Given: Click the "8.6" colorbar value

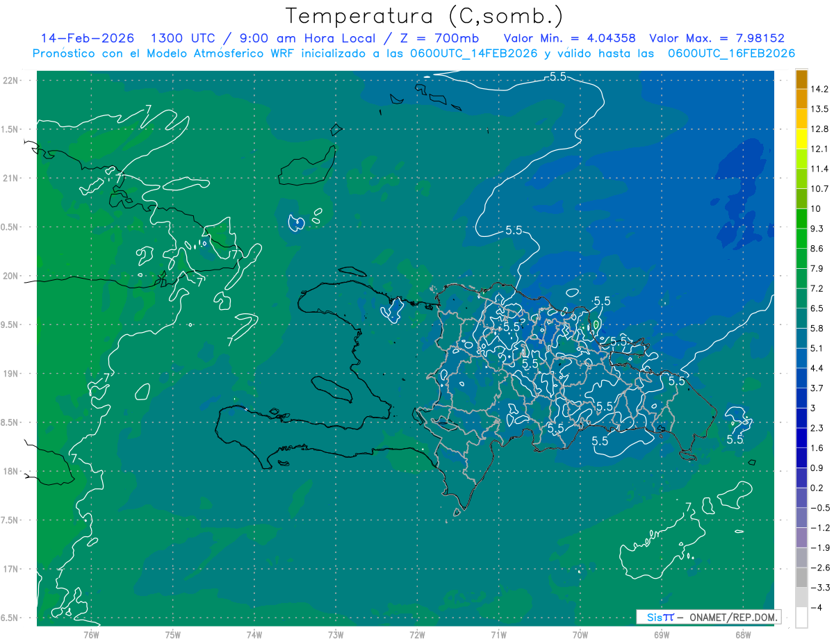Looking at the screenshot, I should (818, 248).
